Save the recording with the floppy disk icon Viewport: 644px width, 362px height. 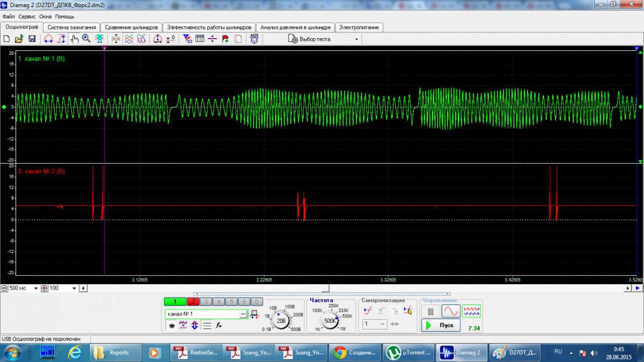[32, 39]
